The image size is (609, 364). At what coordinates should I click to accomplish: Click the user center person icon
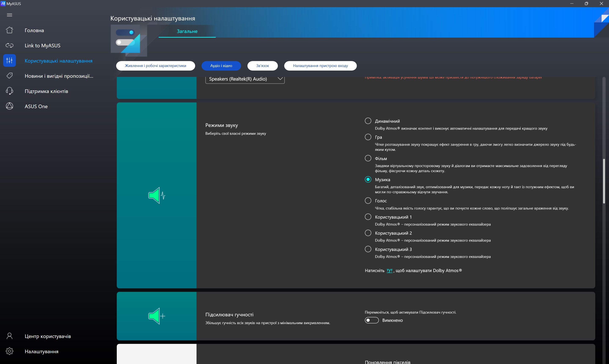point(9,336)
